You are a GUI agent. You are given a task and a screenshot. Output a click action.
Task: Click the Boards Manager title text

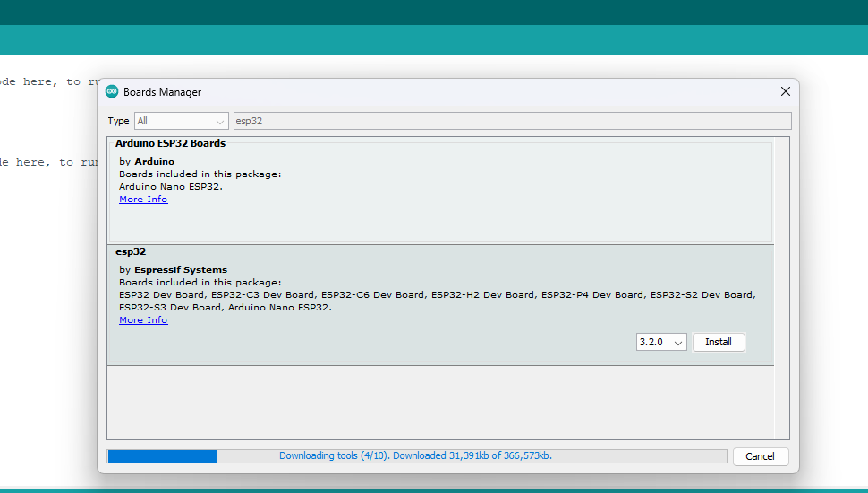[x=162, y=92]
